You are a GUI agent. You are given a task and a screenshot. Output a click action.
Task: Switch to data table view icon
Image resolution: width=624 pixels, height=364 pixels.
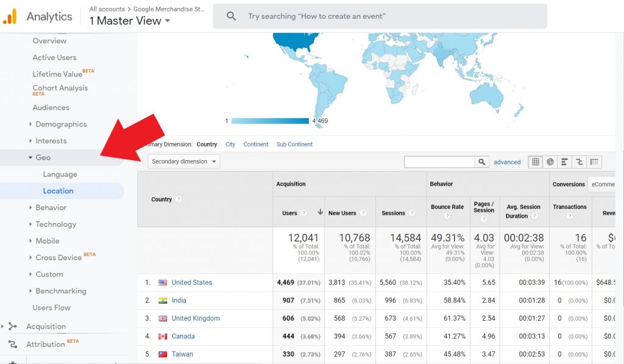[x=536, y=162]
